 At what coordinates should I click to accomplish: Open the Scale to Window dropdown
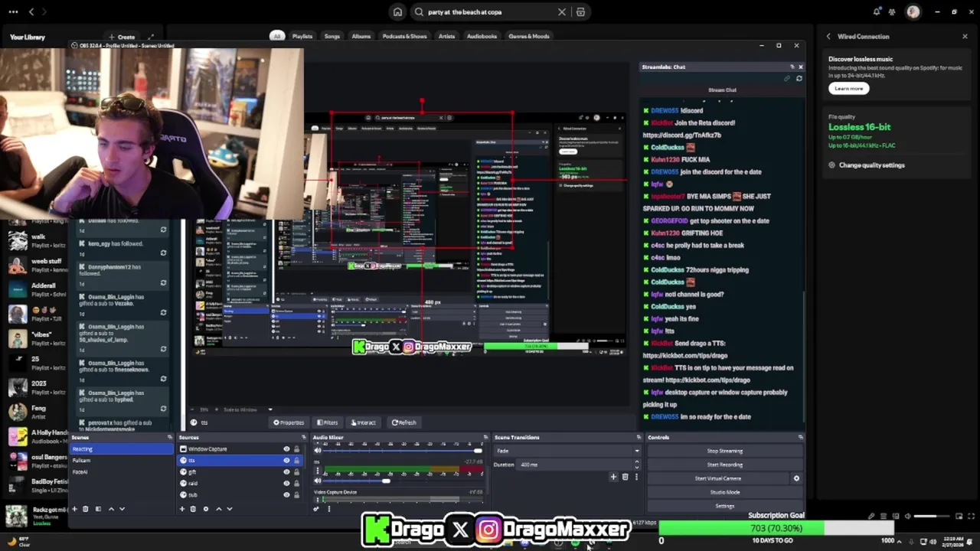pos(247,409)
